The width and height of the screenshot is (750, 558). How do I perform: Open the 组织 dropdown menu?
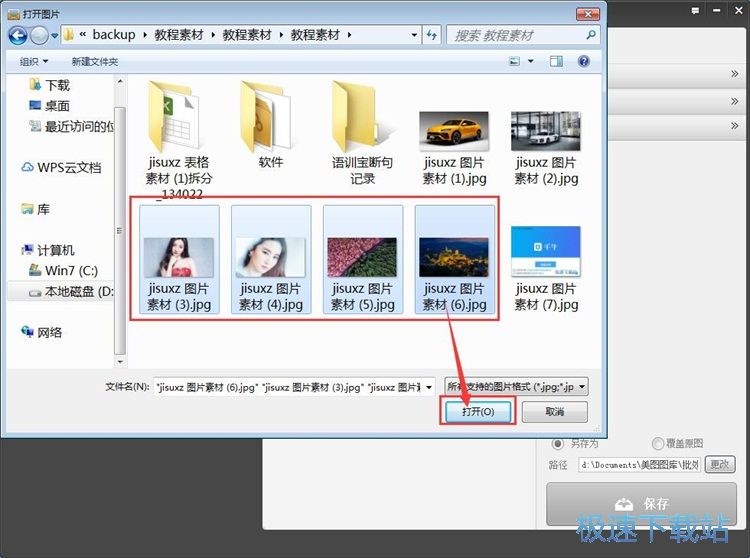[34, 62]
